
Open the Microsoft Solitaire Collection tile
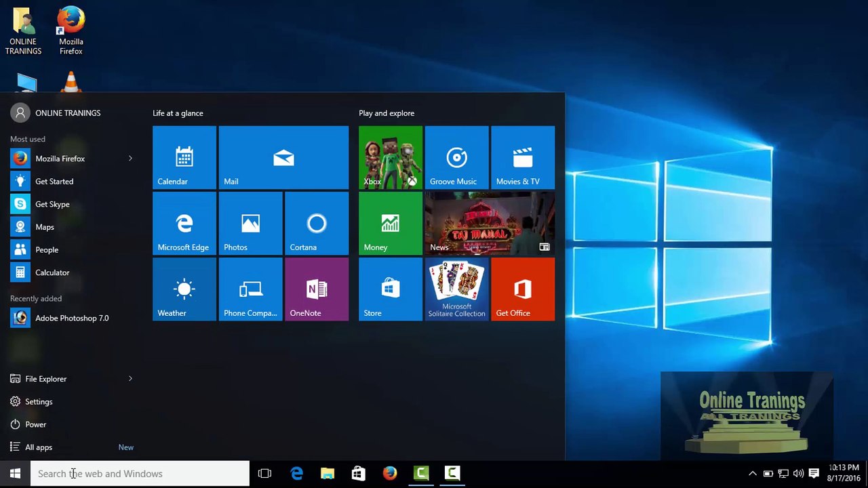[x=456, y=289]
